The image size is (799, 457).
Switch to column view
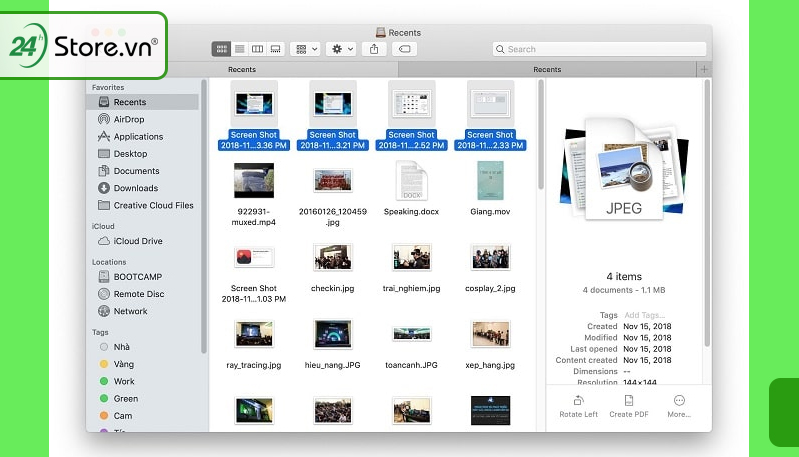pos(257,49)
